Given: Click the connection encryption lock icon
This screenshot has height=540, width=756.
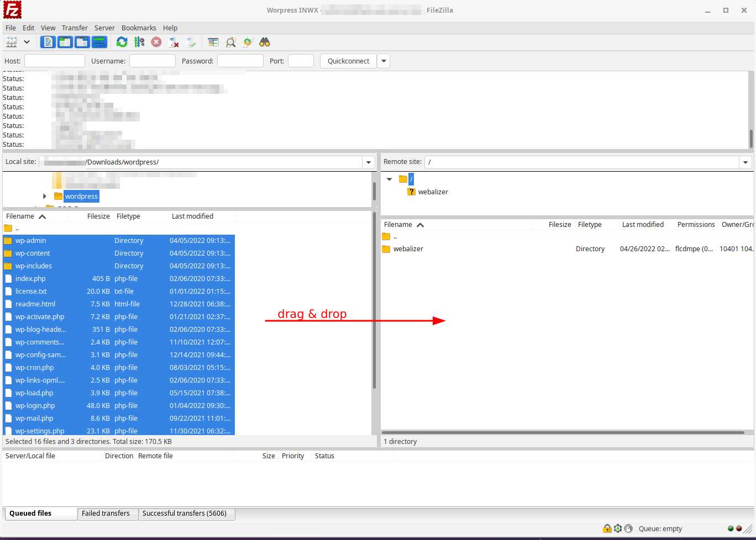Looking at the screenshot, I should click(607, 528).
